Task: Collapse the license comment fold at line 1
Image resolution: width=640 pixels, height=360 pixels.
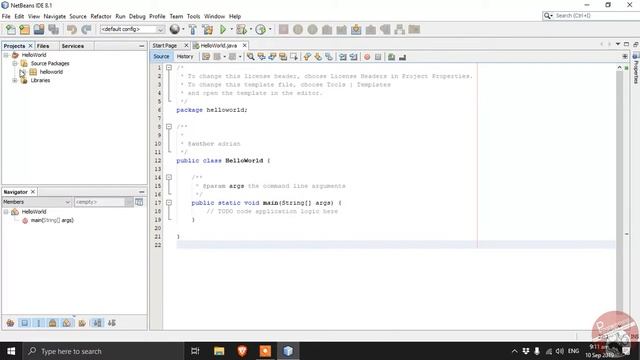Action: 169,67
